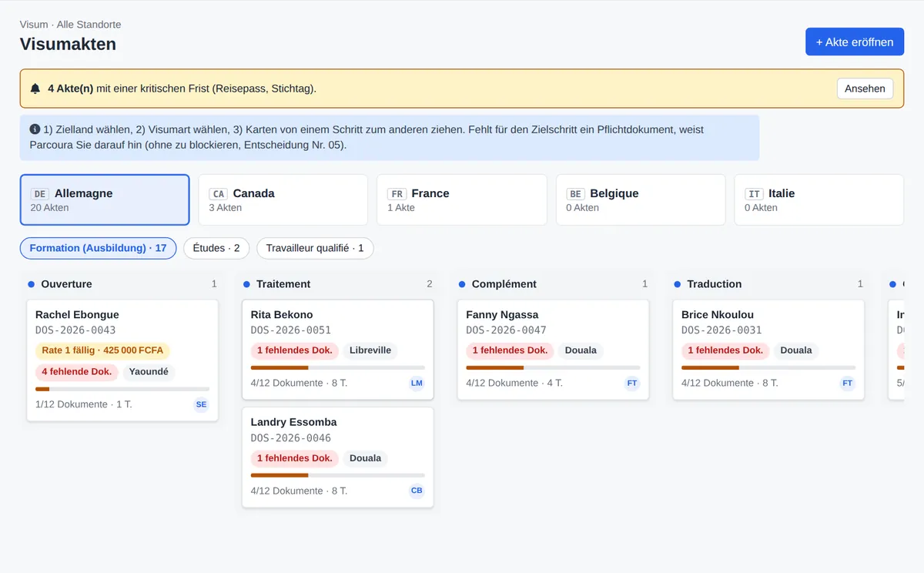Screen dimensions: 924x573
Task: Click the Douala tag on Landry Essomba's card
Action: (365, 458)
